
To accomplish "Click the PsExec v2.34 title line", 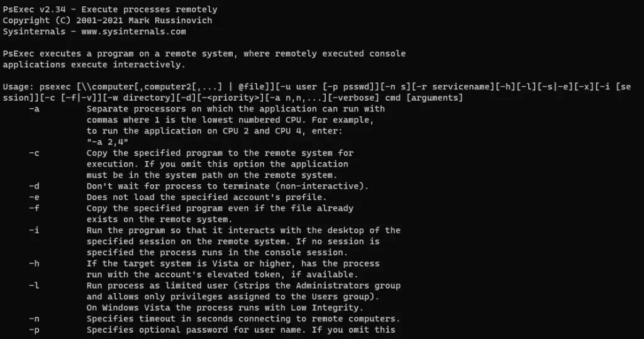I will click(110, 9).
